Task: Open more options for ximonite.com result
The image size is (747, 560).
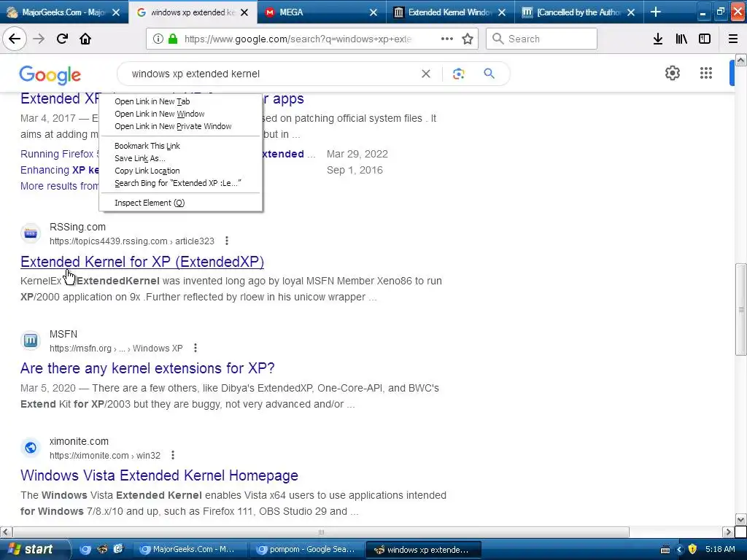Action: tap(173, 455)
